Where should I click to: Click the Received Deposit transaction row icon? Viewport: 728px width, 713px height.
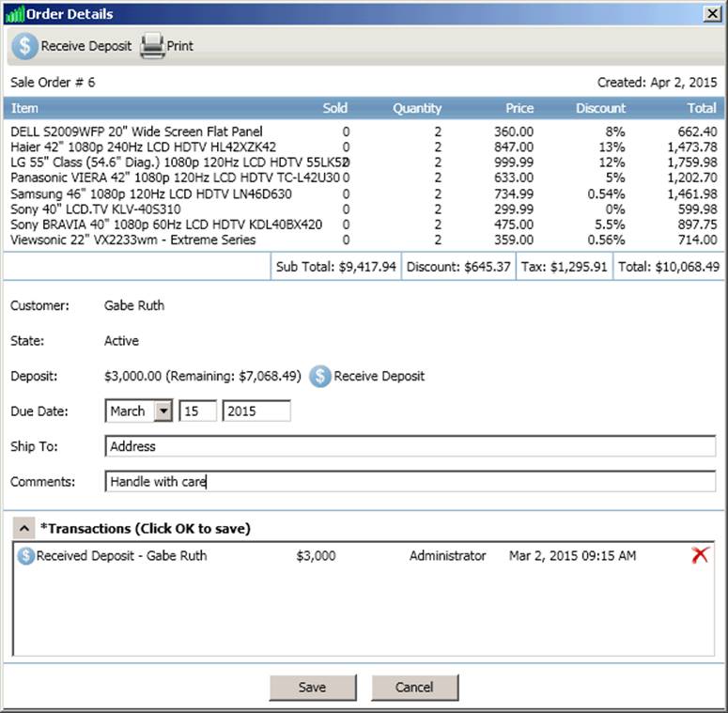(x=25, y=556)
